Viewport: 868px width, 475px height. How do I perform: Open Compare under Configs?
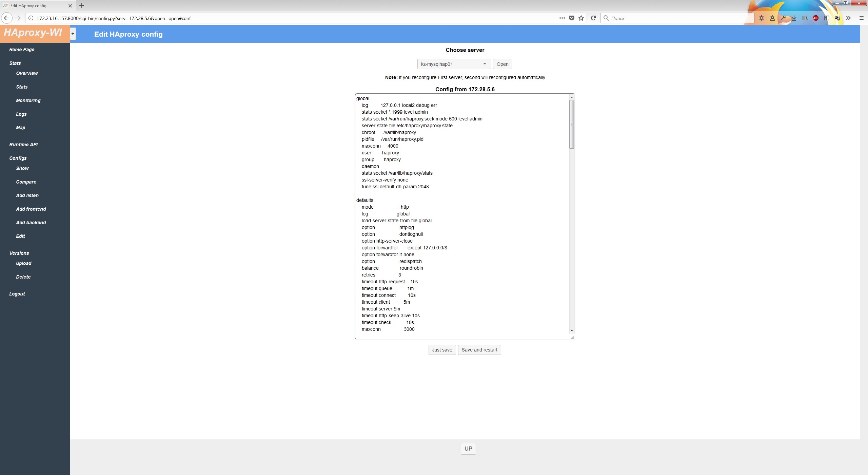click(26, 182)
